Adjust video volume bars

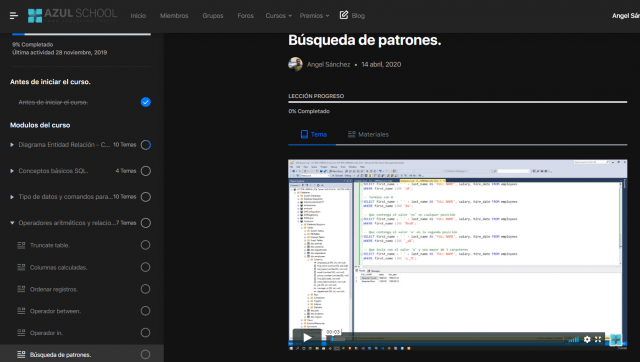coord(573,339)
